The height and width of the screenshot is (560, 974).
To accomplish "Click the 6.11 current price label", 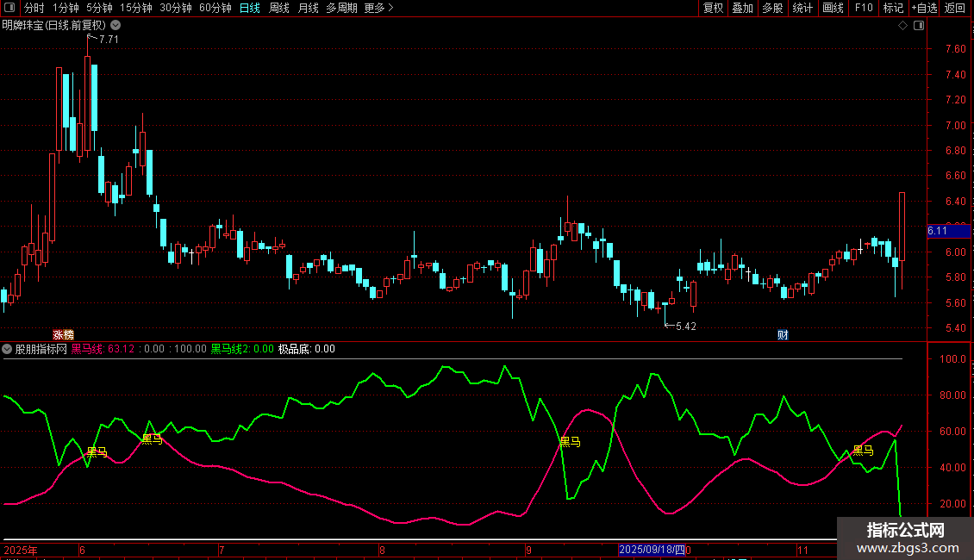I will 948,231.
